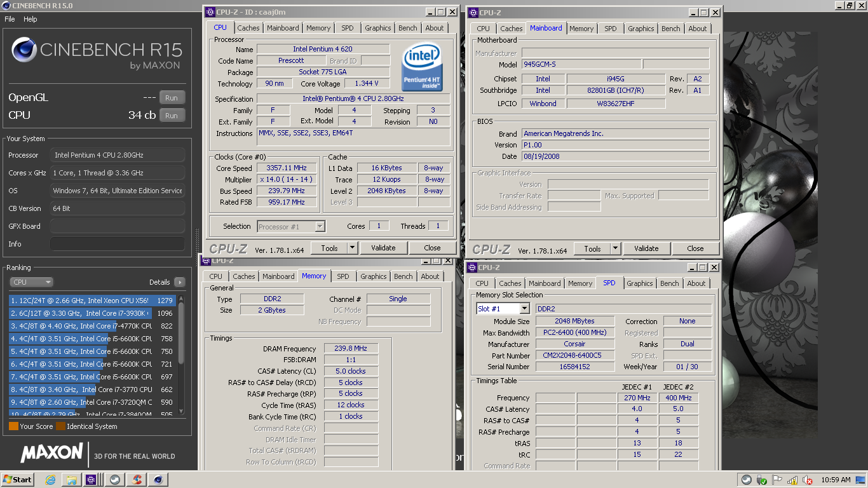This screenshot has height=488, width=868.
Task: Click Close button in CPU-Z Mainboard window
Action: click(695, 248)
